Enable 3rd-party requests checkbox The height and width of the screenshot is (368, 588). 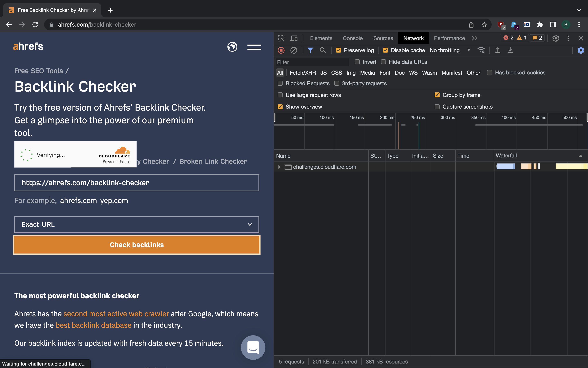(x=336, y=83)
